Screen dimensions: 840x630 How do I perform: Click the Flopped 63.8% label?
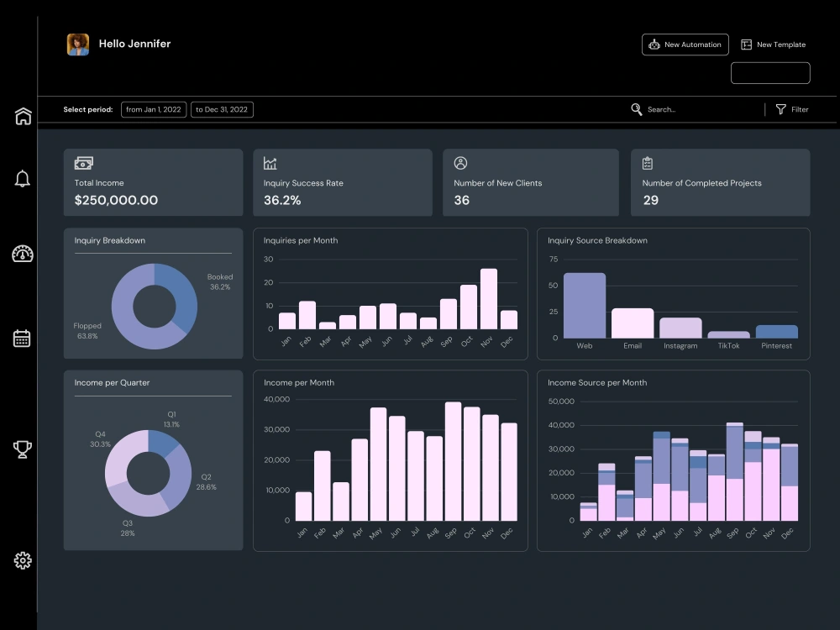(87, 331)
